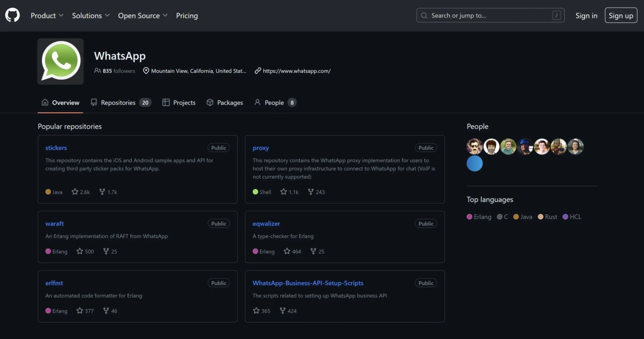Click the star count 2.6k on stickers
This screenshot has width=644, height=339.
point(81,192)
